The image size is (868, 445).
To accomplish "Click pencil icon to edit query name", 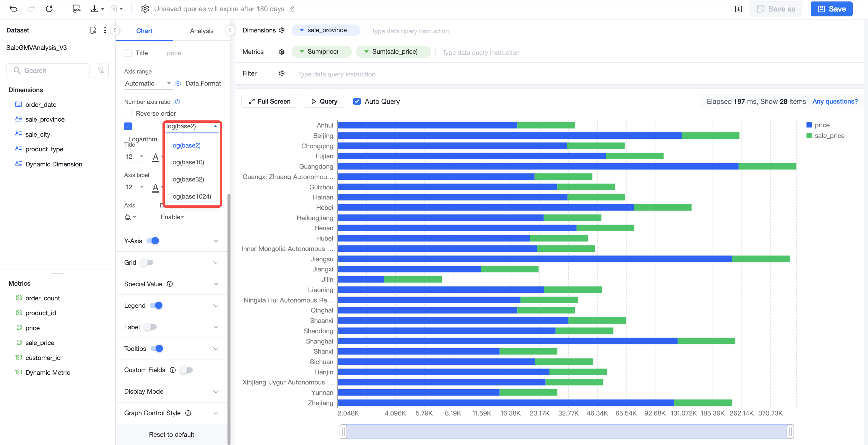I will pyautogui.click(x=292, y=9).
